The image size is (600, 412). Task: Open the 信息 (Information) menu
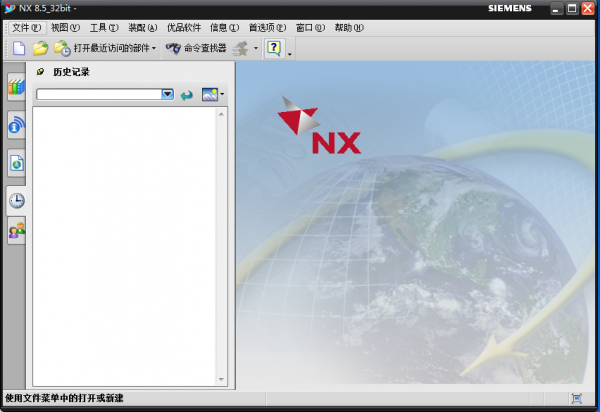coord(224,28)
